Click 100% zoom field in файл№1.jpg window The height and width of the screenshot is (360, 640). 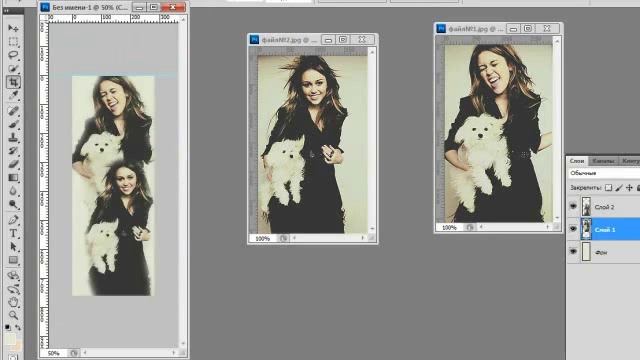pyautogui.click(x=449, y=227)
